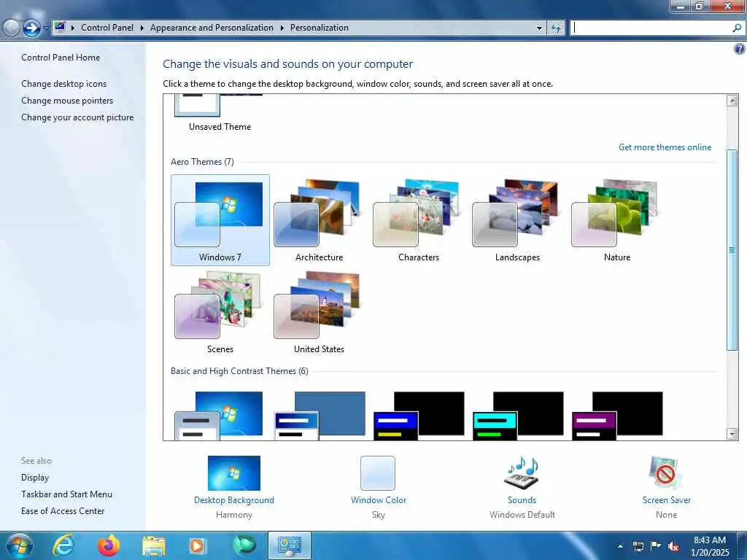Image resolution: width=747 pixels, height=560 pixels.
Task: Open the Sounds settings icon
Action: point(522,473)
